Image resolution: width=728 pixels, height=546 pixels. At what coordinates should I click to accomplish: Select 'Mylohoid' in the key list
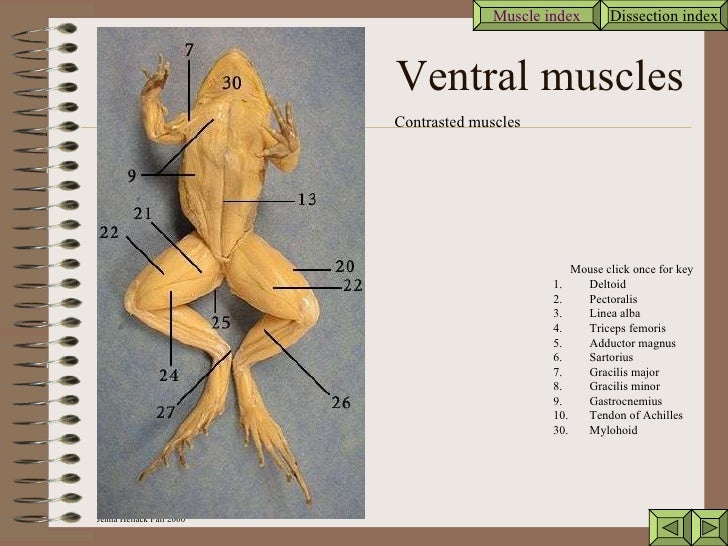613,430
